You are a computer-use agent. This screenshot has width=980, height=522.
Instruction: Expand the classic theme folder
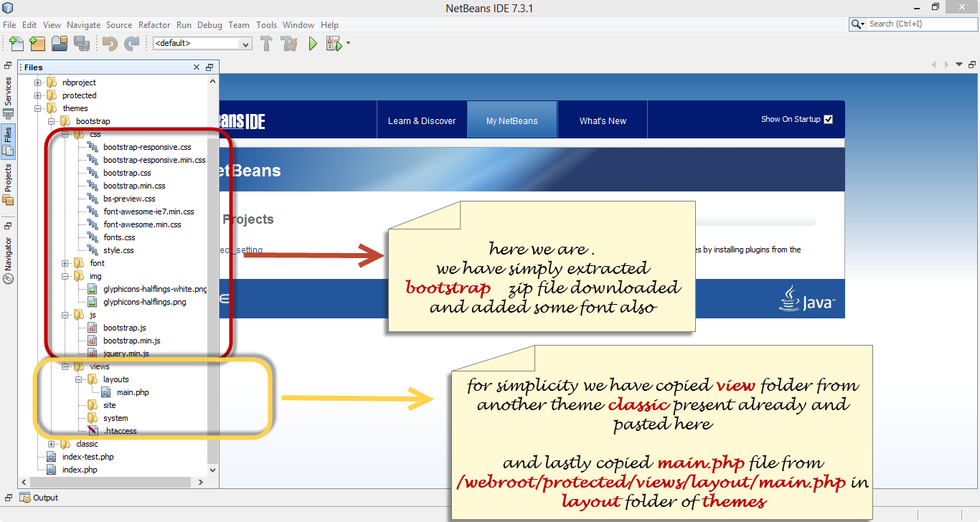tap(52, 444)
